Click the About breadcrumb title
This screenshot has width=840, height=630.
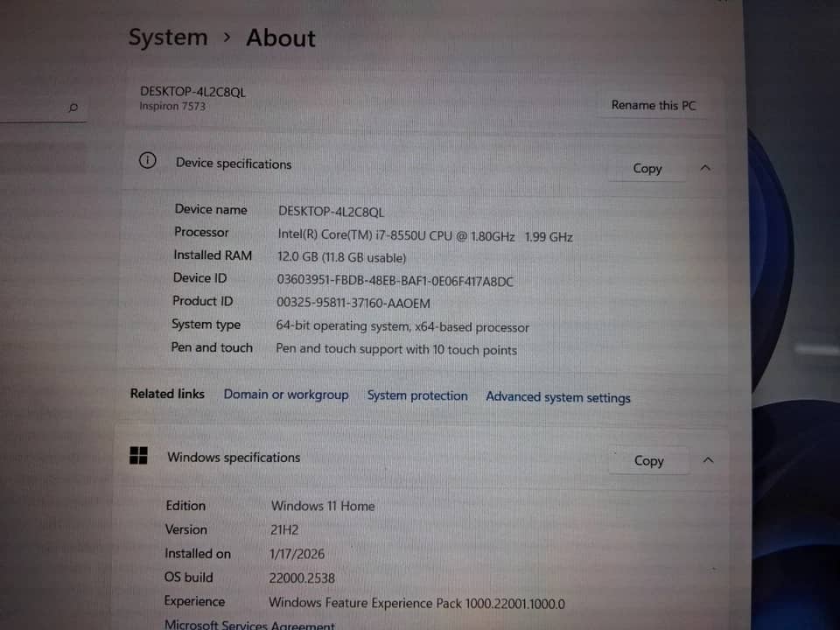tap(281, 38)
